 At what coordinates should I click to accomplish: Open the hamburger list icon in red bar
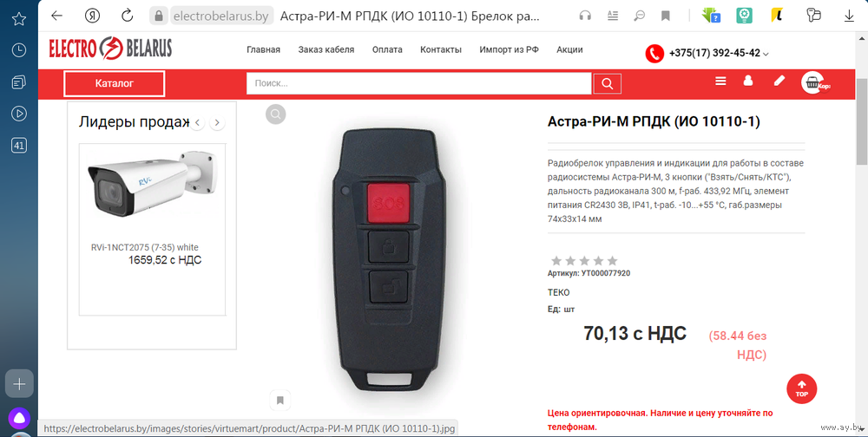pos(720,82)
